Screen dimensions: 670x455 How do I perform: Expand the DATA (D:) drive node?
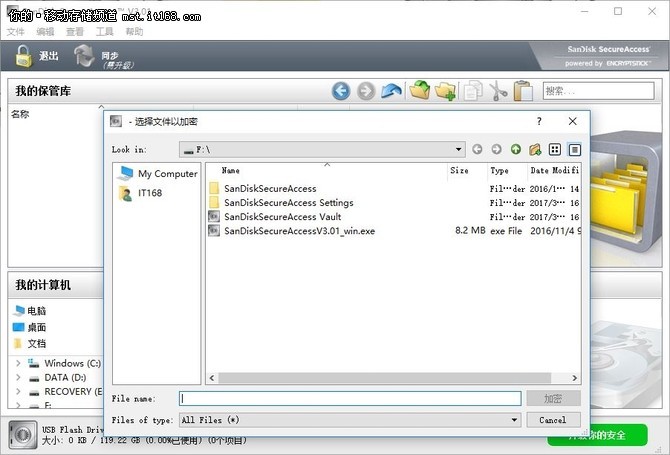point(18,378)
